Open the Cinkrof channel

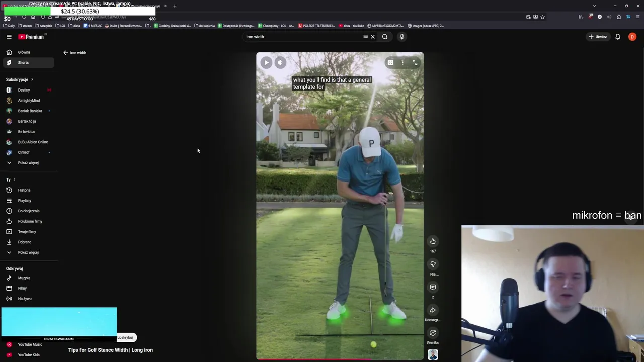(x=28, y=152)
